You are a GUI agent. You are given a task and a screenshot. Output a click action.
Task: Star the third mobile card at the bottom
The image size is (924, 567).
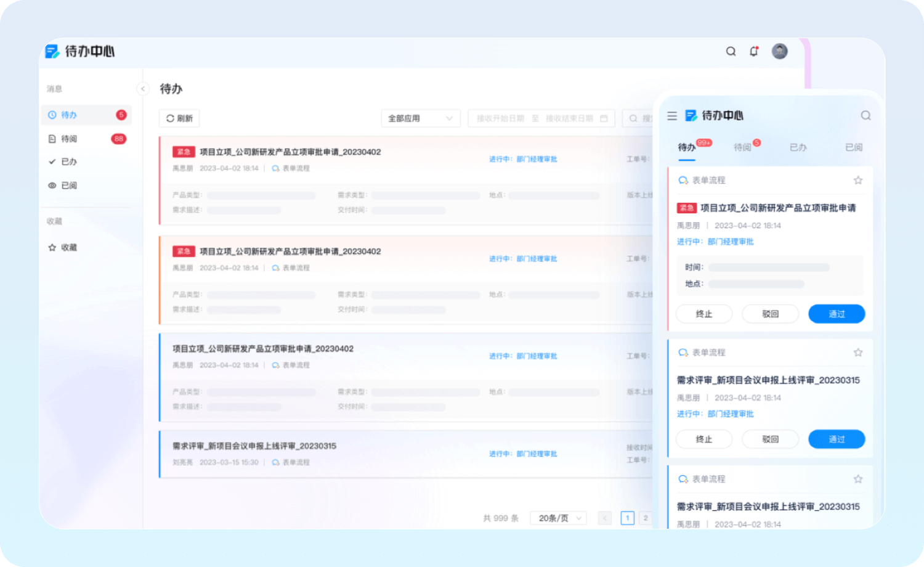pos(858,479)
